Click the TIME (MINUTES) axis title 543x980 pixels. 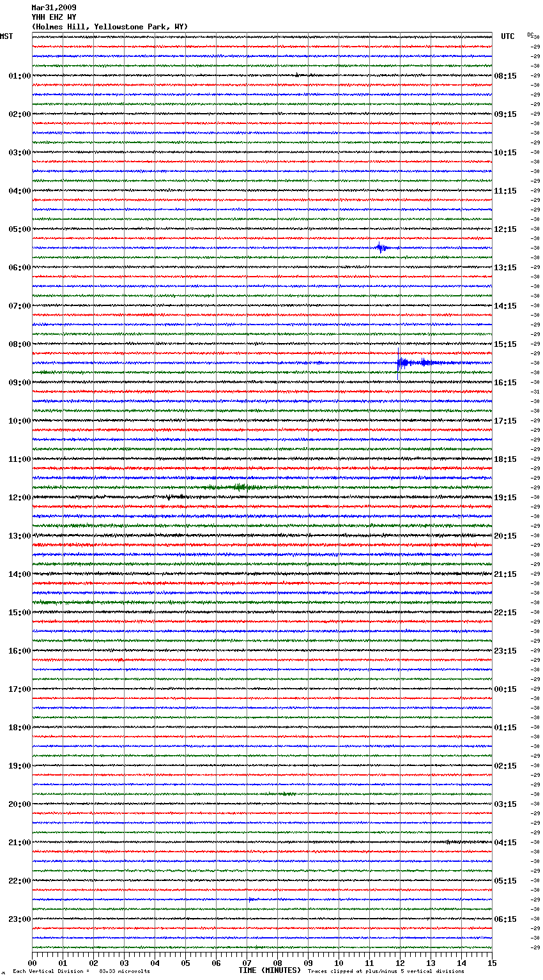tap(270, 970)
